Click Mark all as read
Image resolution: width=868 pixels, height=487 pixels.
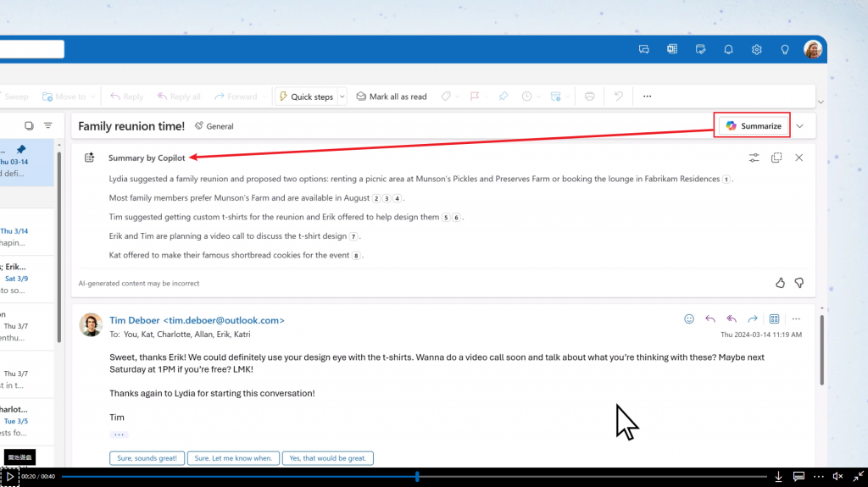tap(392, 97)
